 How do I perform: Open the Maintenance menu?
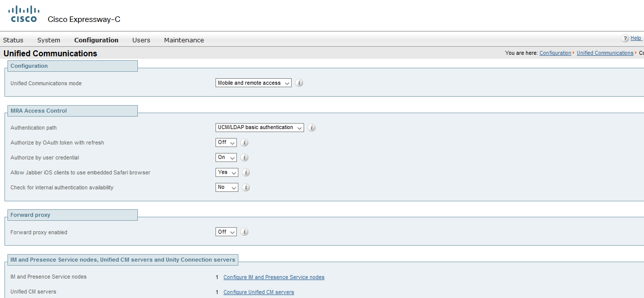pyautogui.click(x=184, y=40)
